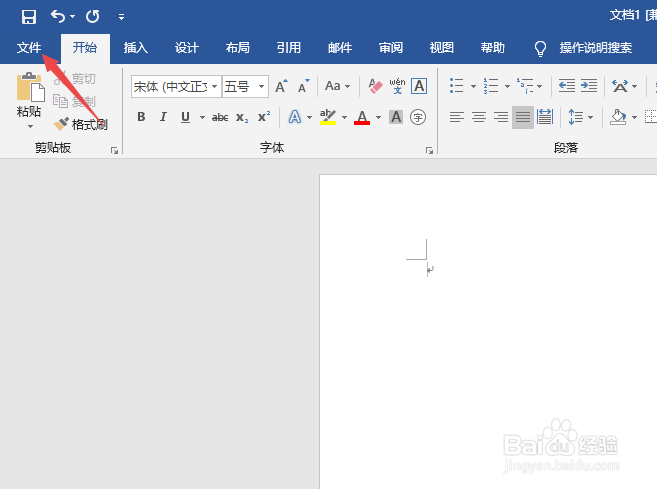
Task: Click the Enclose Characters 字 icon
Action: pos(418,117)
